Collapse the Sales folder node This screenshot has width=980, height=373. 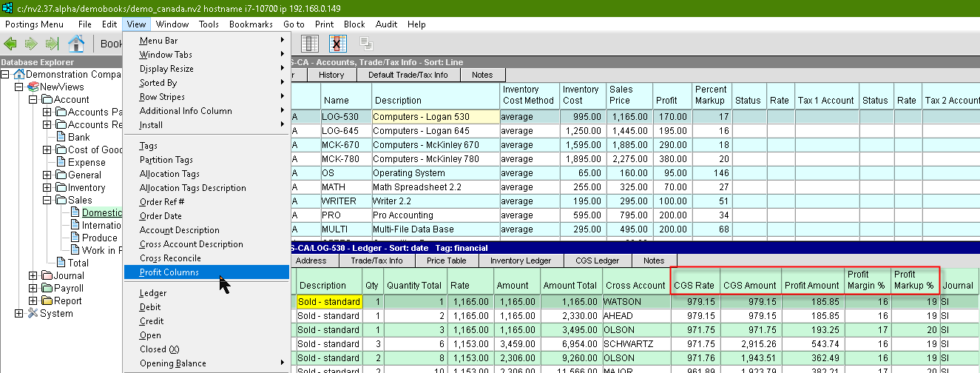pyautogui.click(x=47, y=200)
